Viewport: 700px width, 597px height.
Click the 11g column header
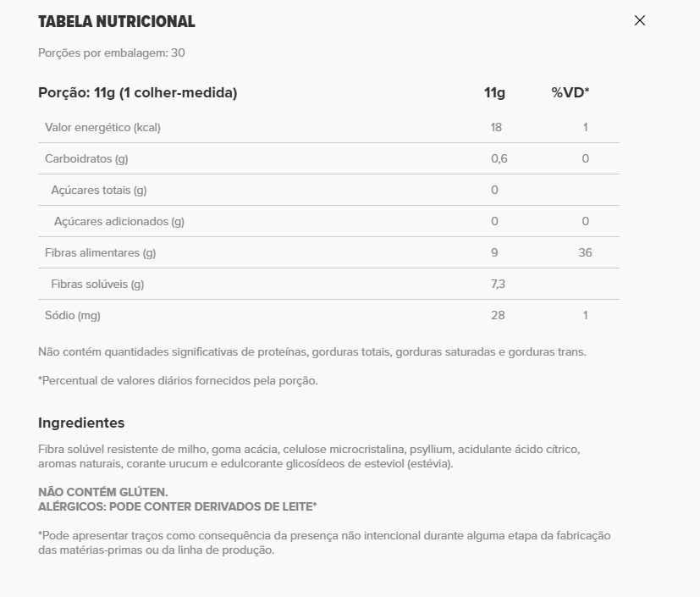[494, 92]
